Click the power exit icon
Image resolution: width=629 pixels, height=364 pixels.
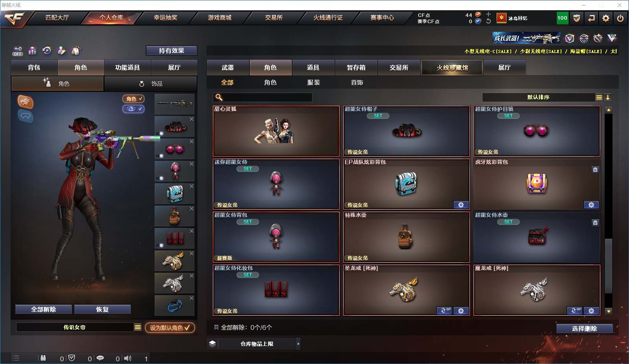click(620, 18)
